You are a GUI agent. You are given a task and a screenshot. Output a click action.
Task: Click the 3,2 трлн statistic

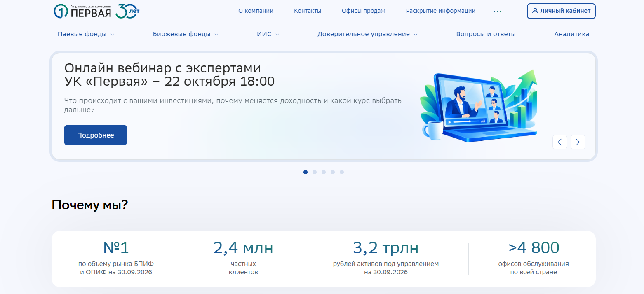[x=386, y=248]
